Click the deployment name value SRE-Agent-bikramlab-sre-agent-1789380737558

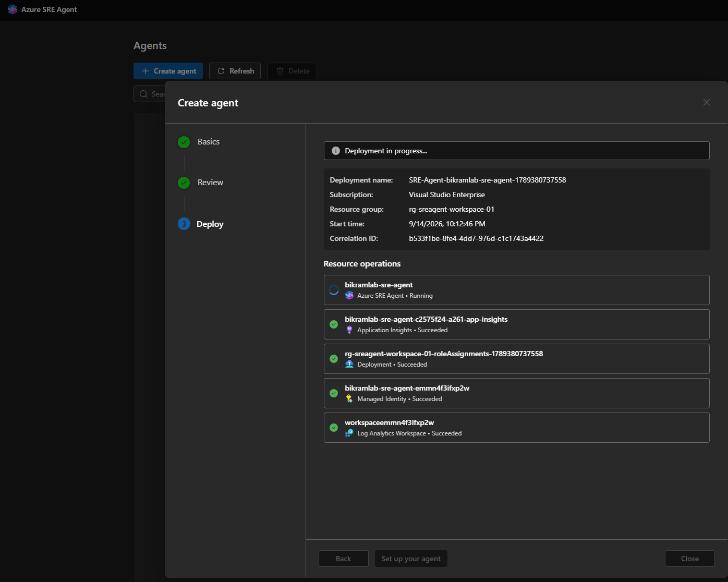[x=488, y=180]
